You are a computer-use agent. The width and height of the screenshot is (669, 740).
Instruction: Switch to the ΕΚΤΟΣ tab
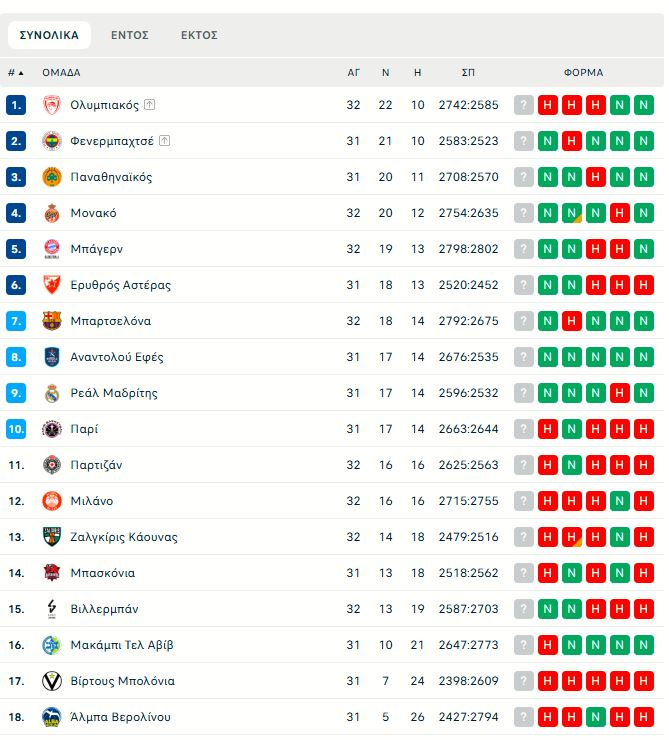199,35
